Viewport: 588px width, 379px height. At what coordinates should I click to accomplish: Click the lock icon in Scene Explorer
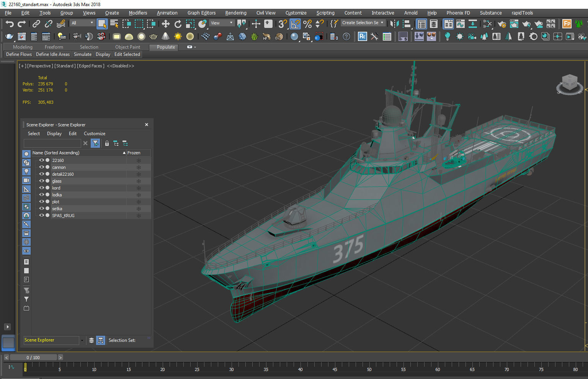coord(107,143)
